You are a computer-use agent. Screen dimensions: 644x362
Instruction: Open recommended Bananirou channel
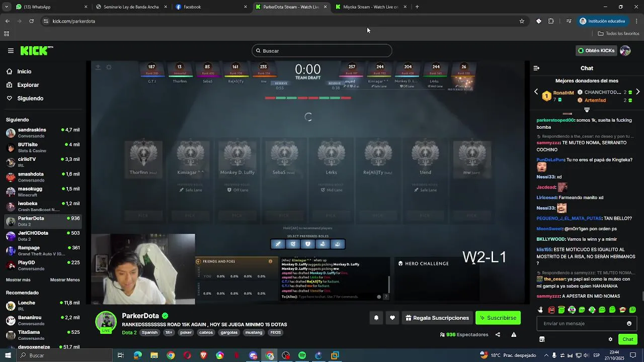click(43, 320)
